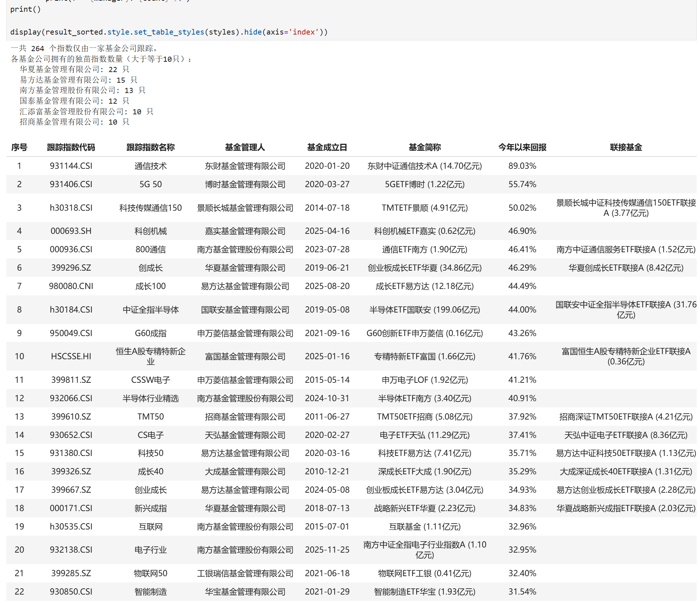Click linked fund 天弘中证电子ETF联接A (8.36亿元)

coord(626,435)
